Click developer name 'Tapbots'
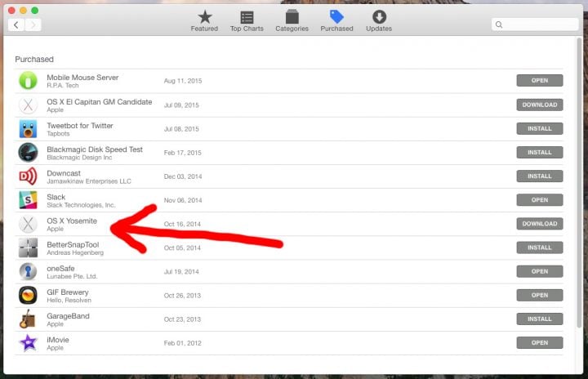 click(x=58, y=134)
